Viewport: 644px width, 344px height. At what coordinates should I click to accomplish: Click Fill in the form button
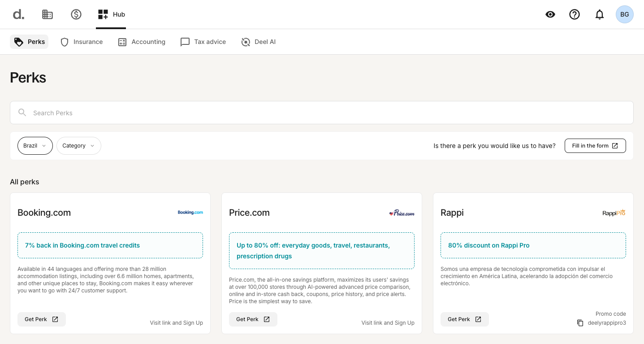(x=595, y=146)
